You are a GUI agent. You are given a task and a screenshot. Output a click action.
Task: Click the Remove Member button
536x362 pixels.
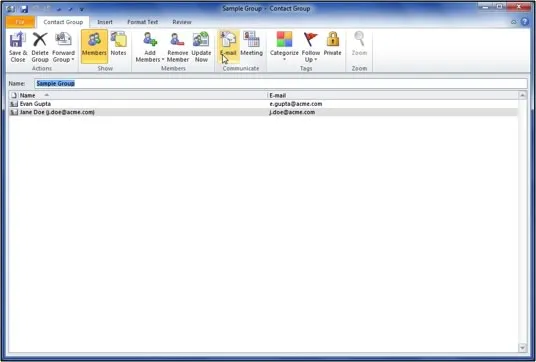coord(177,47)
